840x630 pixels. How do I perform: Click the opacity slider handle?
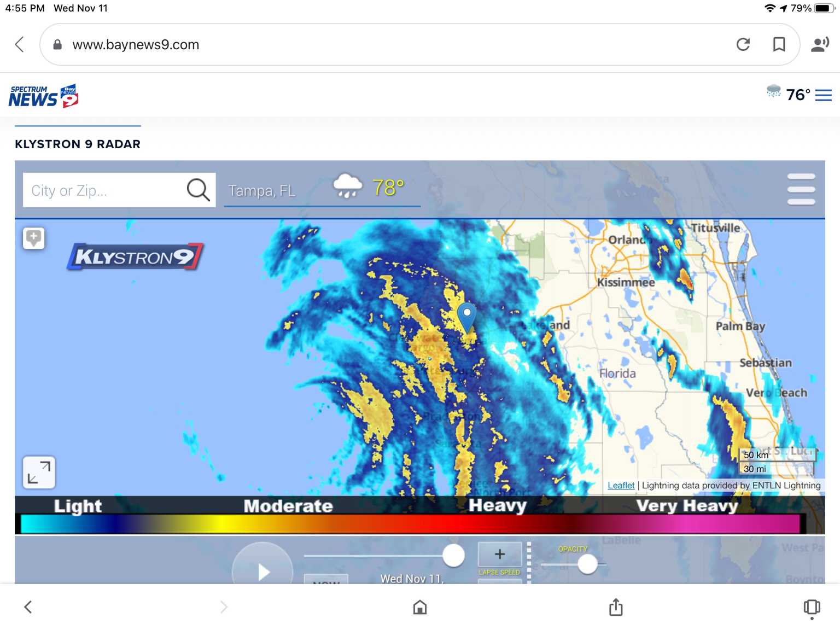587,564
